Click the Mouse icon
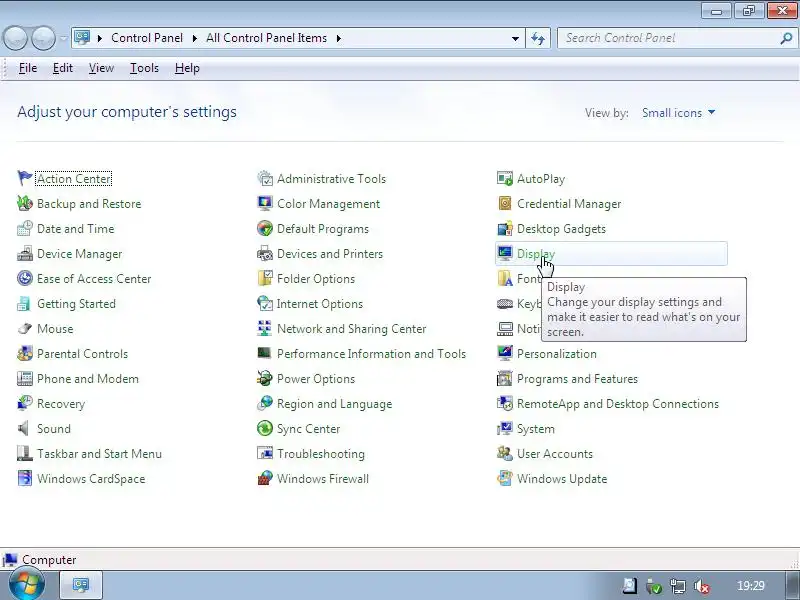This screenshot has height=600, width=800. tap(24, 328)
